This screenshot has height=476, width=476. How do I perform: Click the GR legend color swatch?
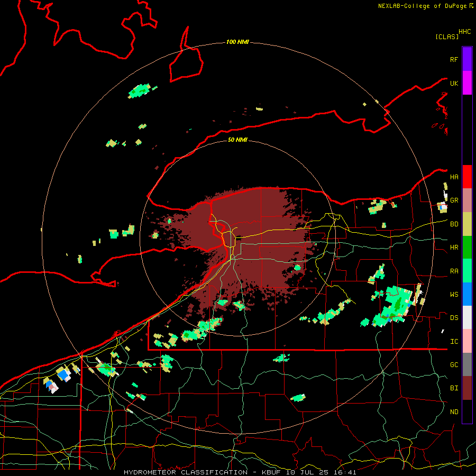(x=467, y=200)
